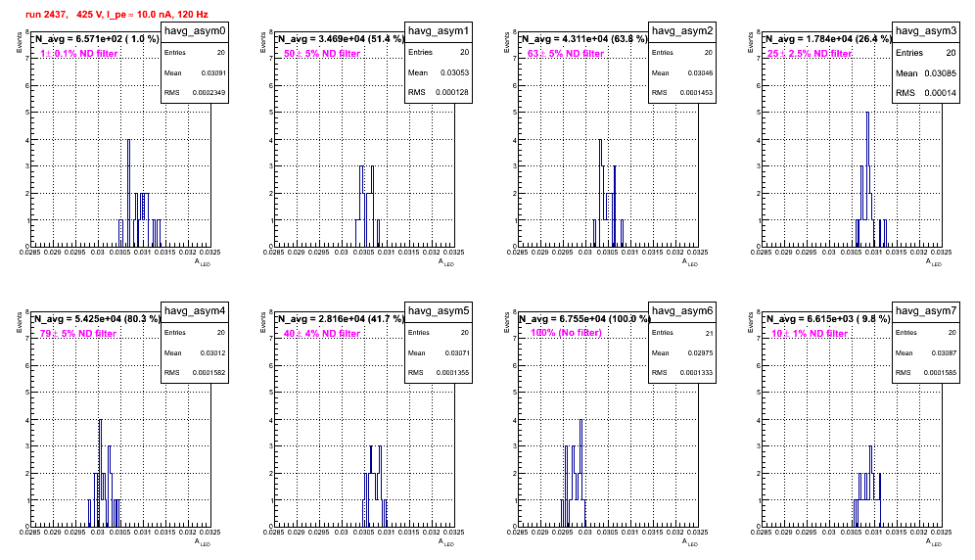Select the havg_asym5 stats box title
975x560 pixels.
(x=439, y=311)
